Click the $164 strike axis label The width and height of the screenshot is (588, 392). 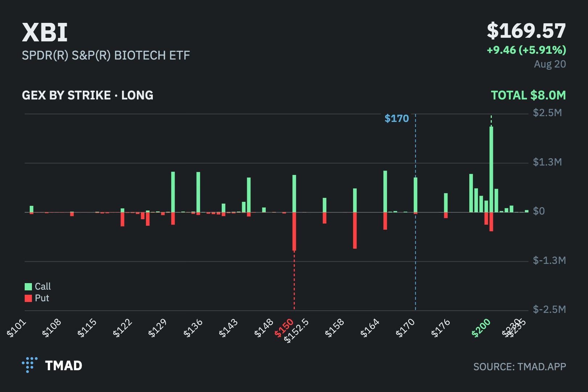pos(370,328)
